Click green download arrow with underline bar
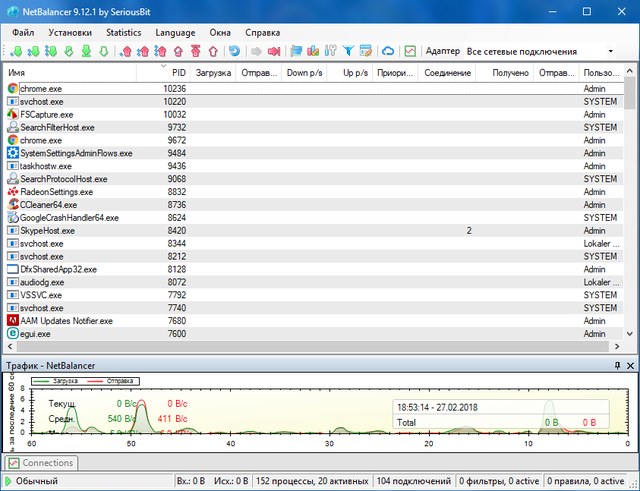The height and width of the screenshot is (491, 640). click(86, 51)
